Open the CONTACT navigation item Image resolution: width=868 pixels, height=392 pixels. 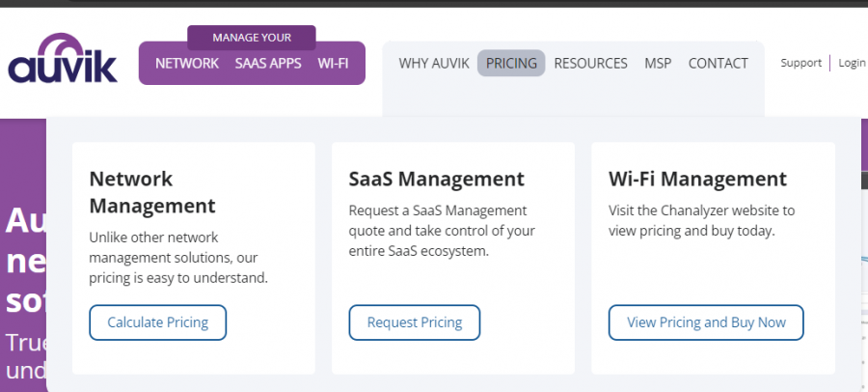[718, 63]
